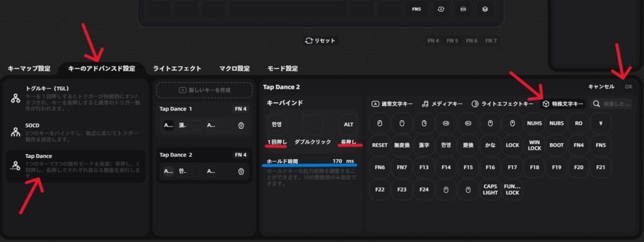Select the 1回押し slot showing 한영

276,124
